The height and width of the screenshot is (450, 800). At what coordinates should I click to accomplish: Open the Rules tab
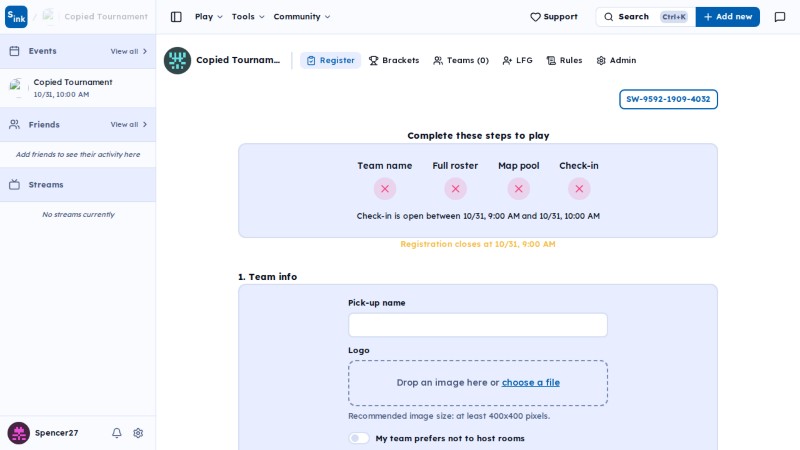tap(564, 60)
